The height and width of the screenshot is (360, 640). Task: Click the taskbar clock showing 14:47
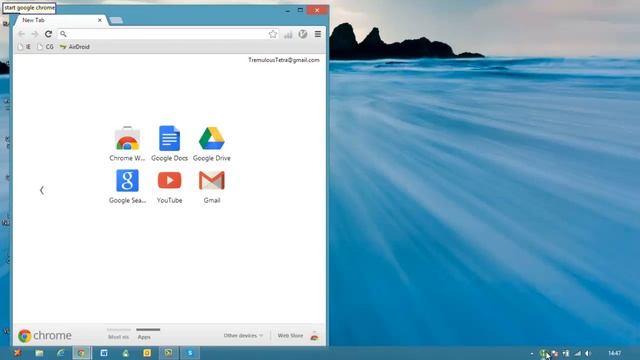point(614,353)
